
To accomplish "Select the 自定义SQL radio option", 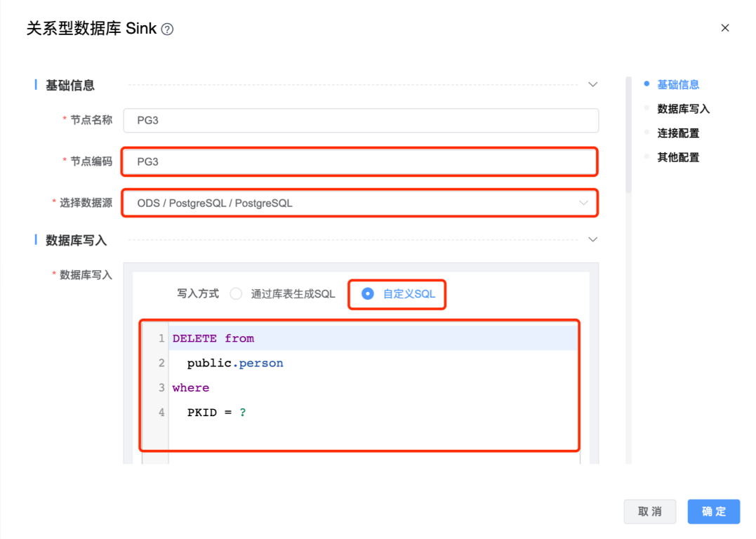I will [x=367, y=294].
